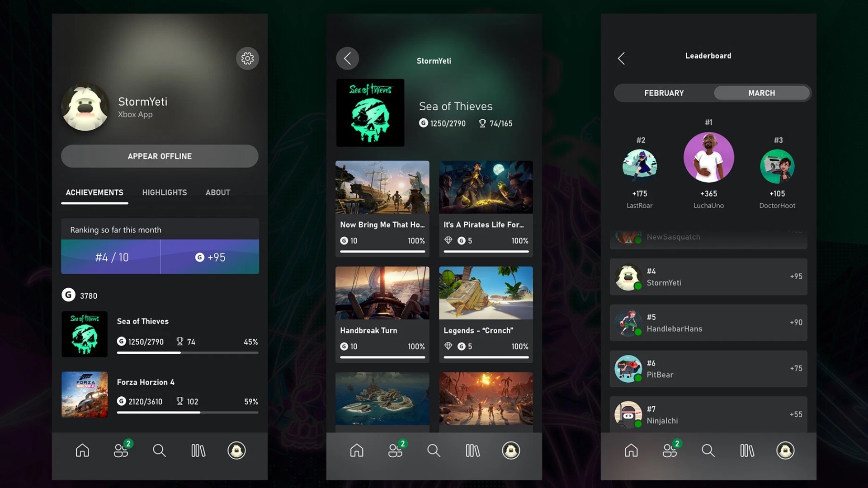Select profile avatar icon in profile panel navigation
The image size is (868, 488).
[236, 450]
